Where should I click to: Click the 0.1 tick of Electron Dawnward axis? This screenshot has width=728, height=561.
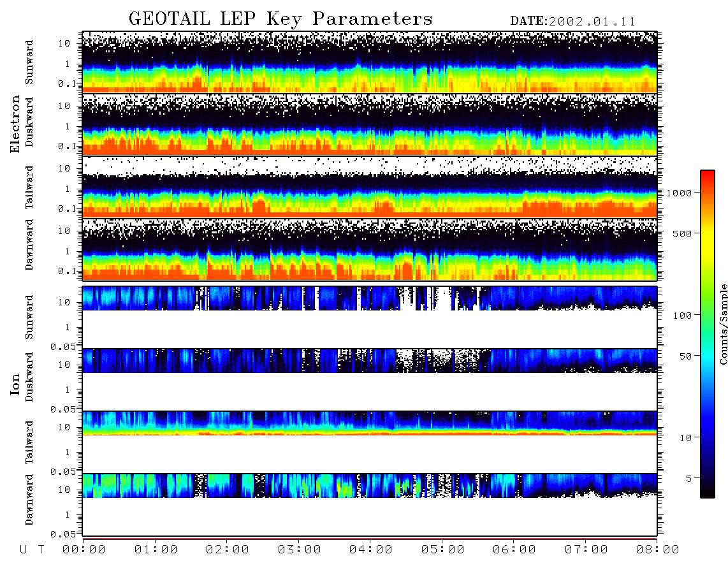click(66, 271)
